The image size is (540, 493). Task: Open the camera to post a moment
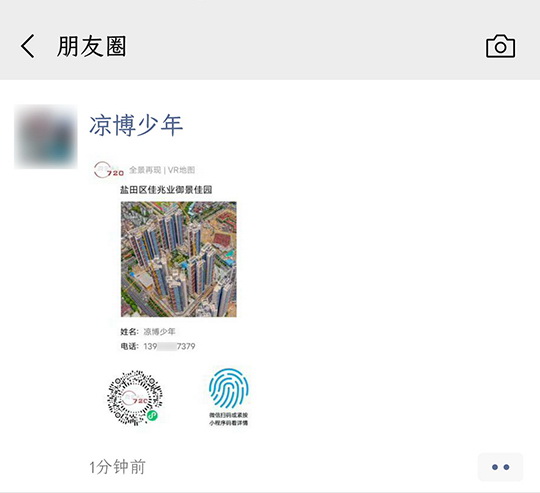coord(500,46)
